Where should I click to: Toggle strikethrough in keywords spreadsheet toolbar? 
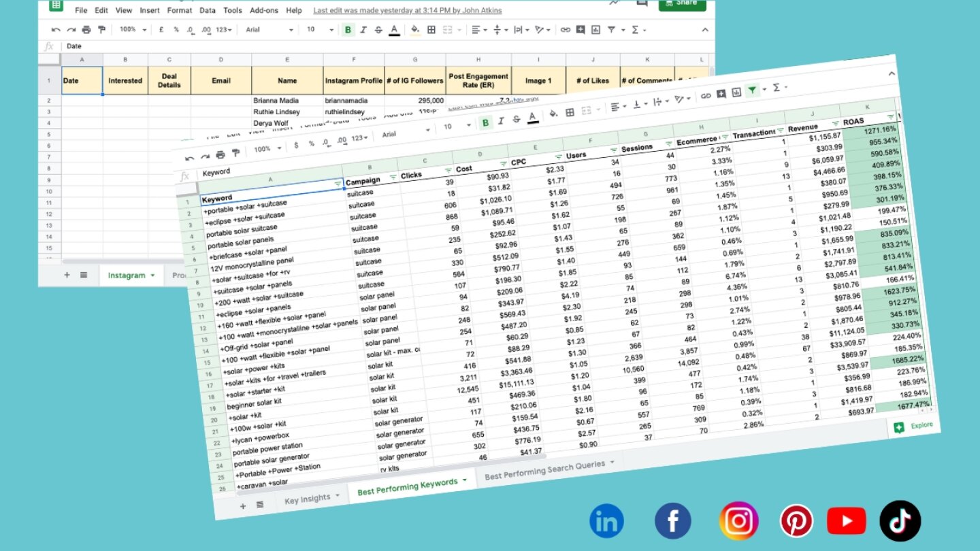(x=516, y=120)
